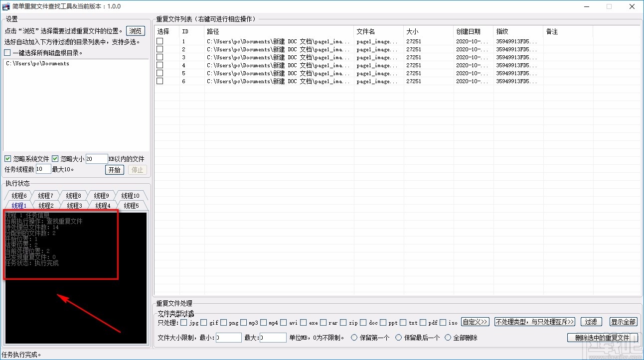This screenshot has height=360, width=644.
Task: Enable 一键选择所有磁盘根目录 checkbox
Action: 7,53
